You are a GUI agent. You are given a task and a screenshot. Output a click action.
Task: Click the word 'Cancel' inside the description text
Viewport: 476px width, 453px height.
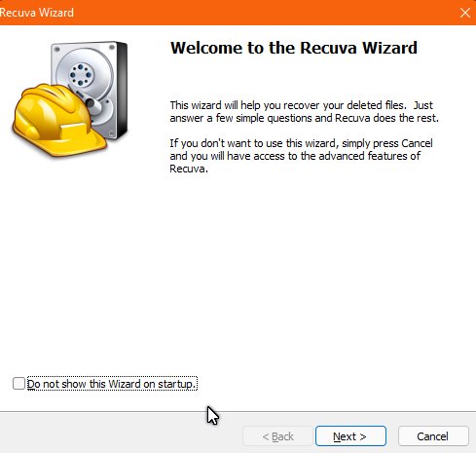tap(417, 143)
